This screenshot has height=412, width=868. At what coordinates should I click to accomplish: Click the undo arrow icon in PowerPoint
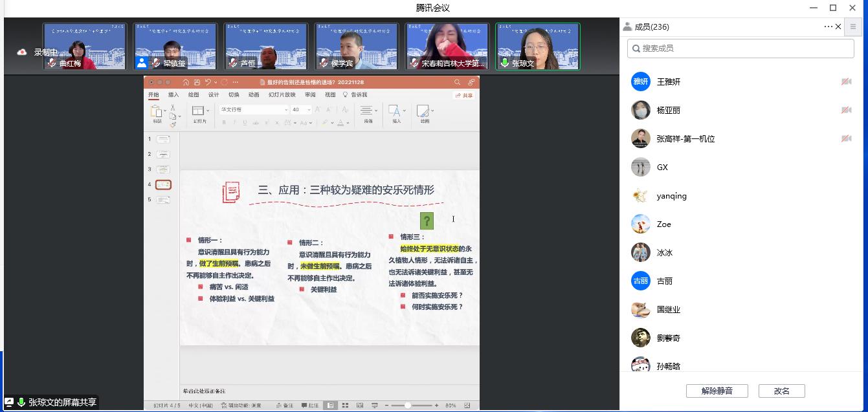(208, 82)
